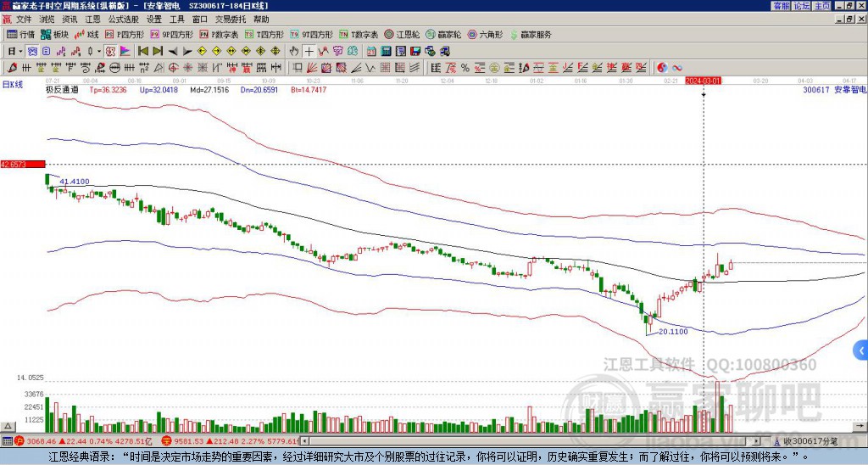Open 9T四方形 tool
Screen dimensions: 868x465
pyautogui.click(x=311, y=34)
